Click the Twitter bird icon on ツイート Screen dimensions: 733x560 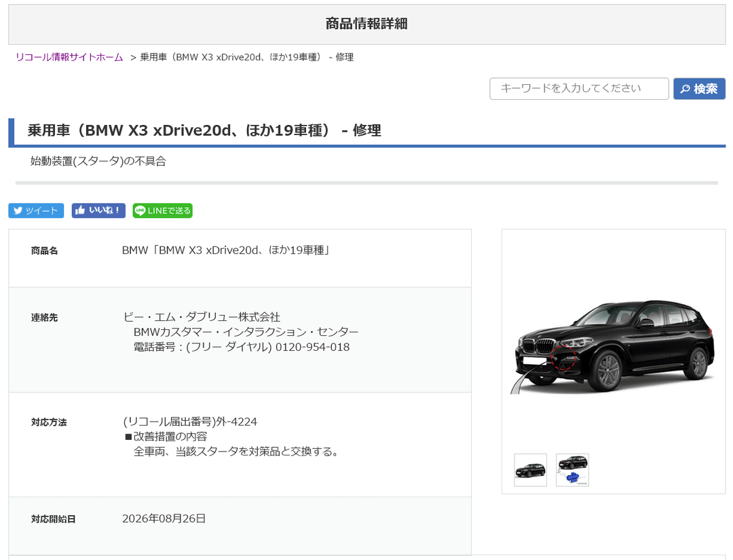point(18,211)
